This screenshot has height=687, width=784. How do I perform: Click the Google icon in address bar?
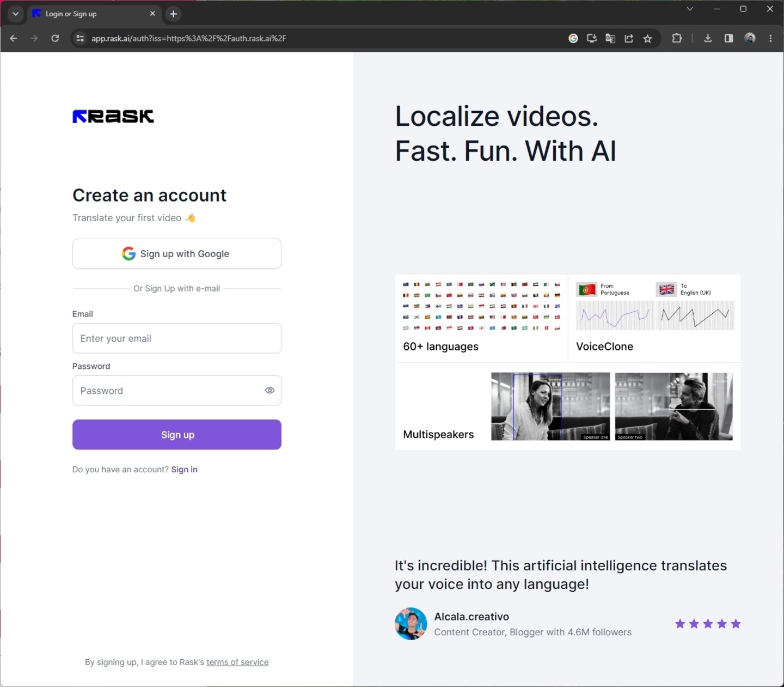point(573,38)
